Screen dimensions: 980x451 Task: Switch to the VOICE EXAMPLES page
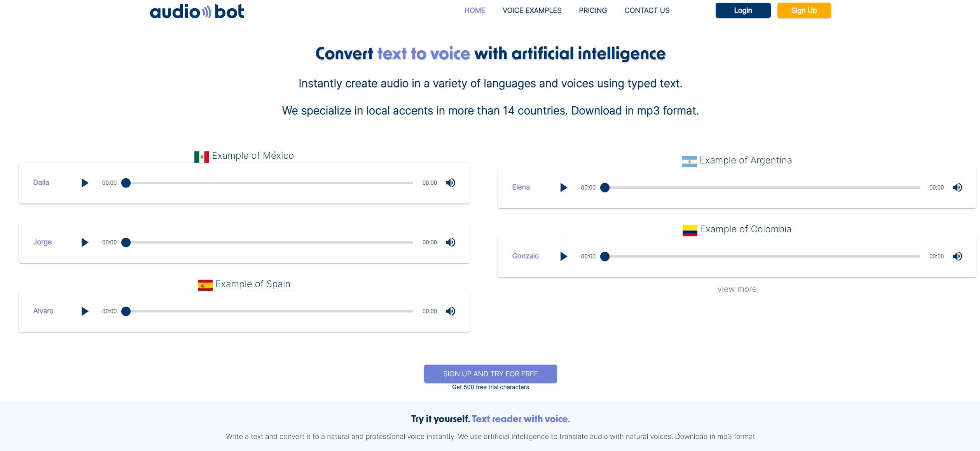pos(532,10)
